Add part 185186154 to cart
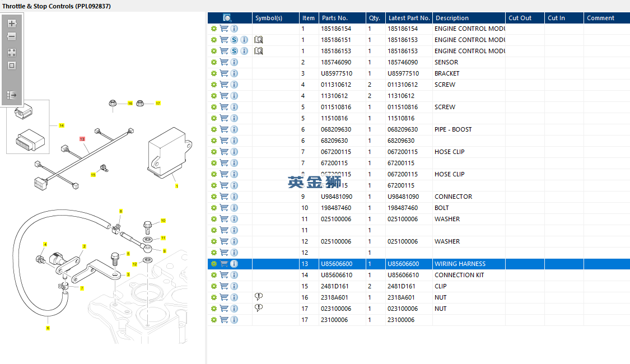This screenshot has width=630, height=364. pos(224,29)
